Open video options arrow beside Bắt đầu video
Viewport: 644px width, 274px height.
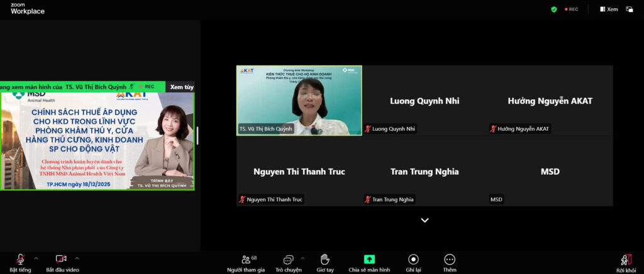coord(77,258)
